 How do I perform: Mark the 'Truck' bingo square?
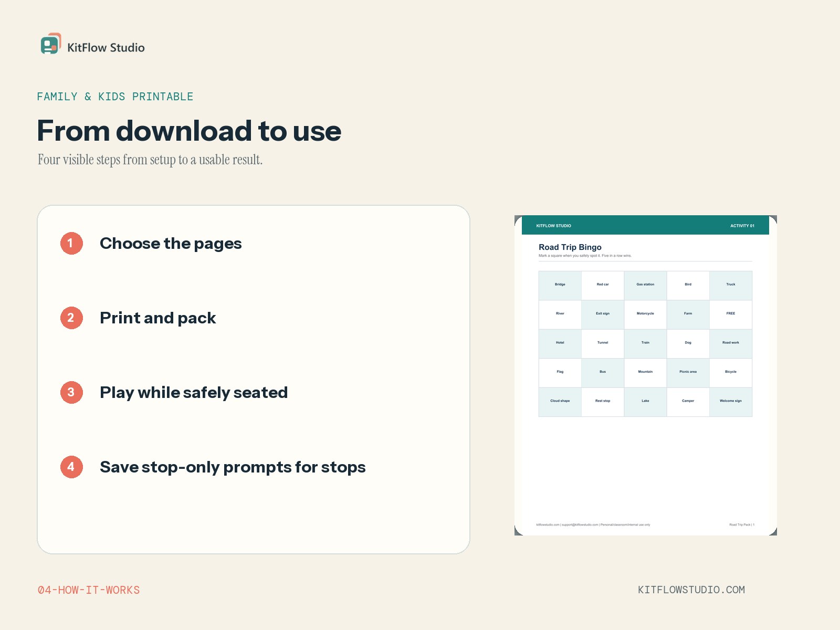click(x=731, y=286)
